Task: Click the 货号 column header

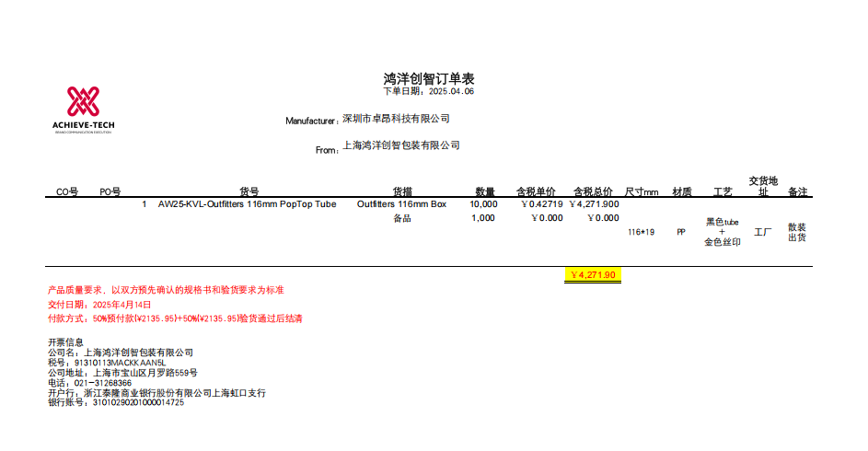Action: [x=249, y=191]
